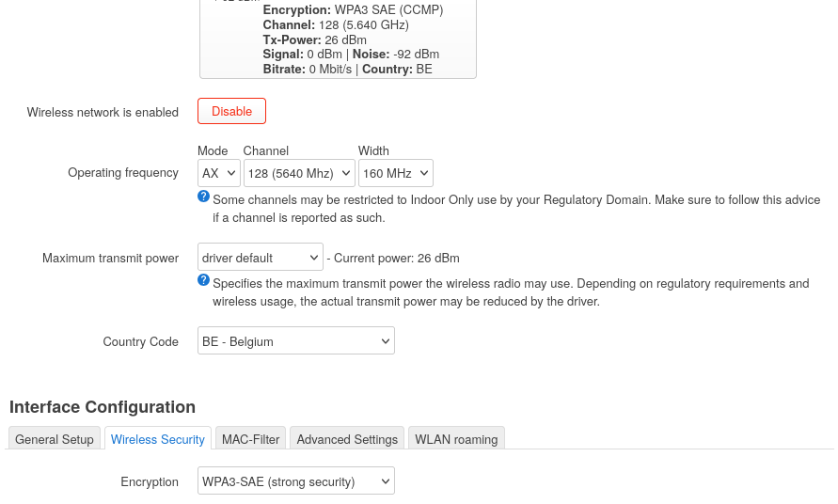Open the Width dropdown showing 160 MHz
Viewport: 838px width, 504px height.
(x=395, y=173)
